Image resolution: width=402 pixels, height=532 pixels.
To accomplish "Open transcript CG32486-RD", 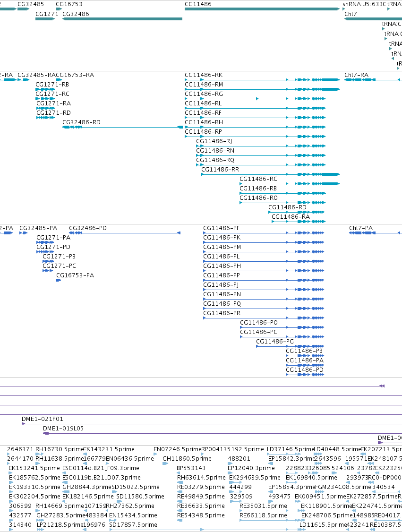I will 81,122.
